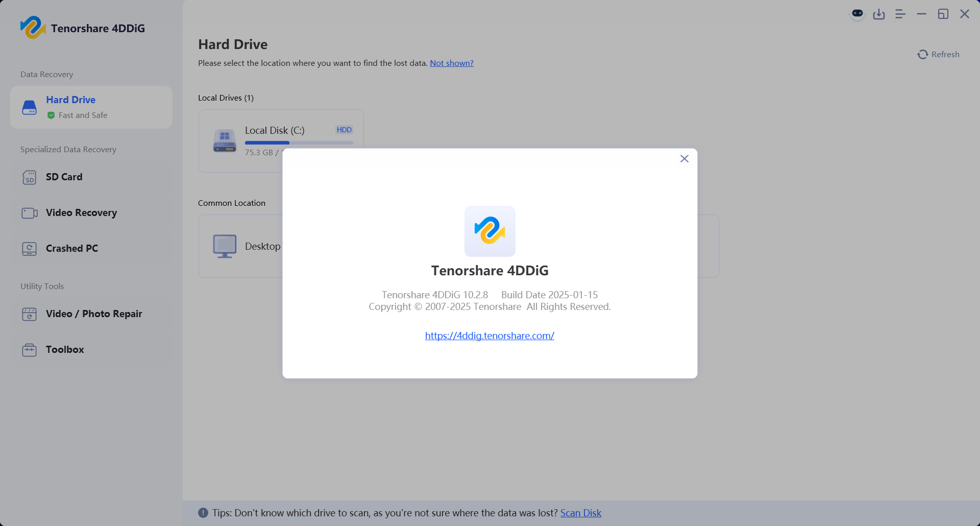Click the 'Hard Drive' page title
The width and height of the screenshot is (980, 526).
click(x=233, y=44)
